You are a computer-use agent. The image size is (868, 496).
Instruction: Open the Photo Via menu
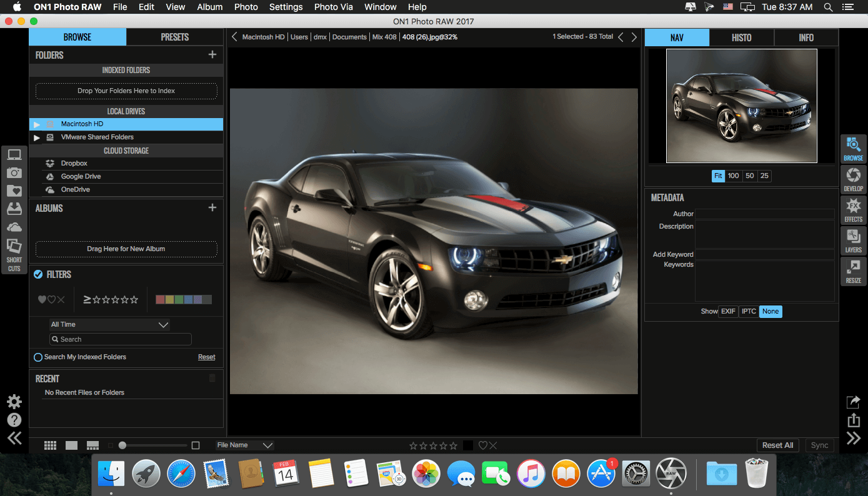pos(334,7)
